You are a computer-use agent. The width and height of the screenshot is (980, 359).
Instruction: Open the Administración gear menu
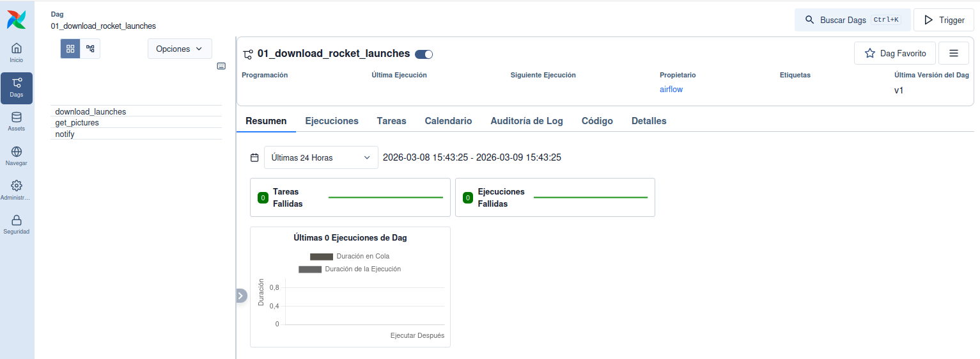click(x=17, y=190)
